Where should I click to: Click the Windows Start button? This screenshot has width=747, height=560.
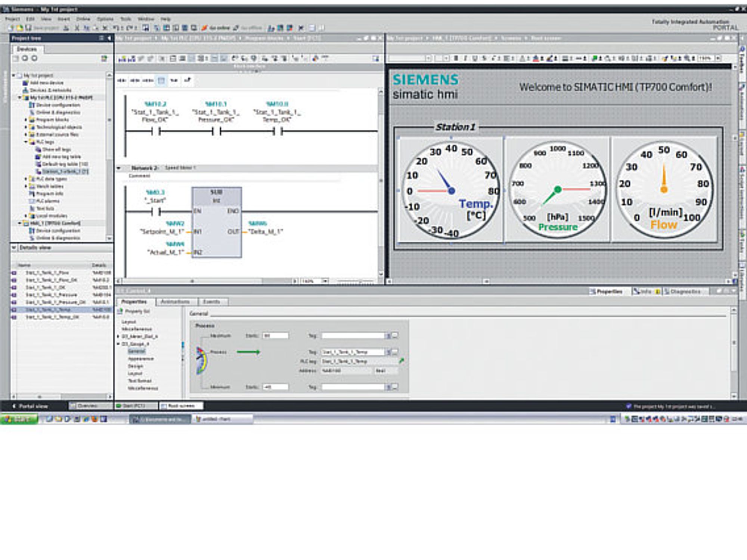[x=19, y=419]
